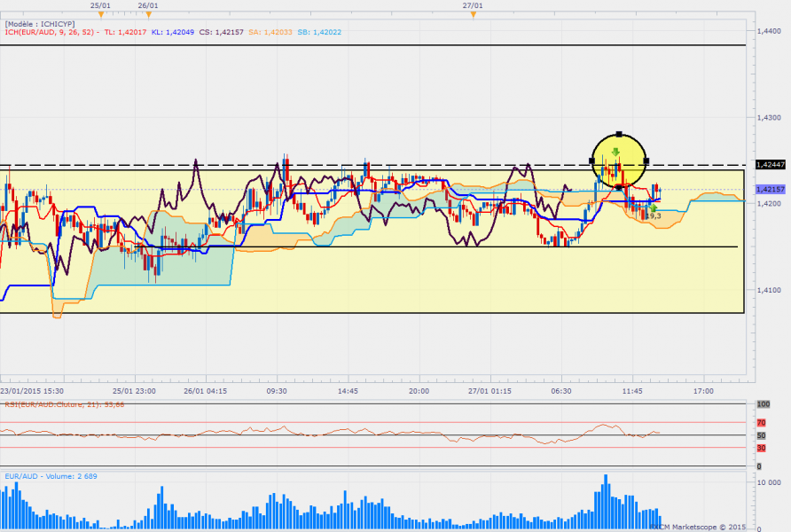
Task: Click the 20:00 time axis label
Action: pos(419,391)
